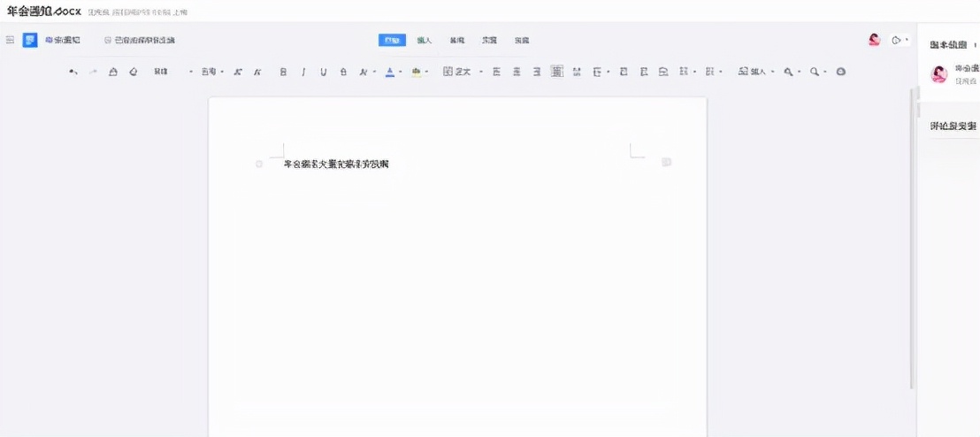Open the font color dropdown arrow
This screenshot has width=980, height=437.
(x=401, y=72)
